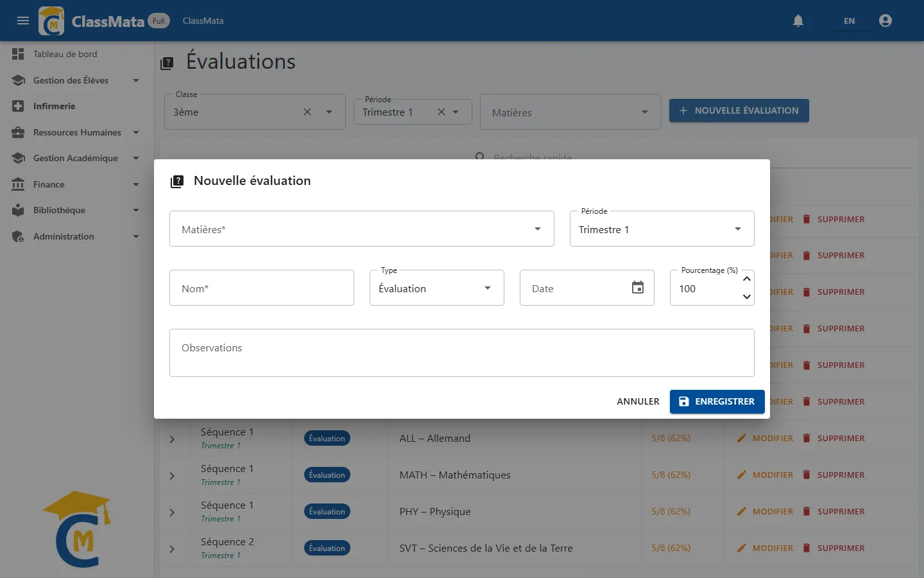The image size is (924, 578).
Task: Click the Infirmerie sidebar icon
Action: 18,106
